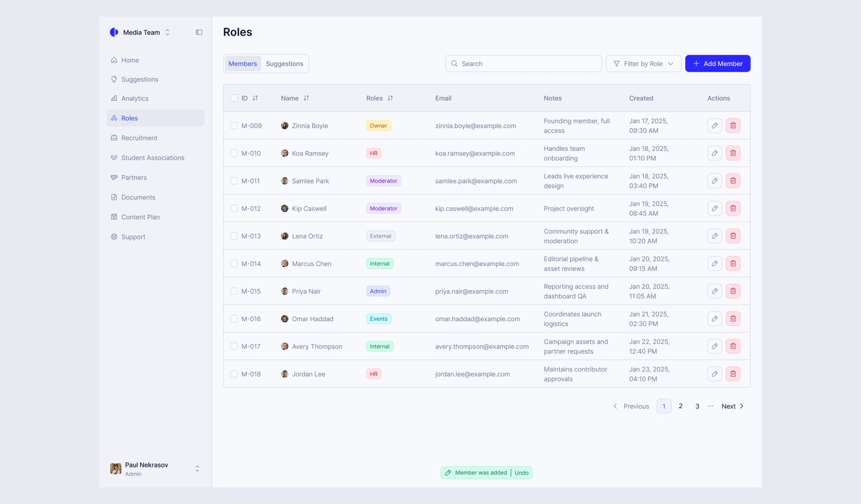861x504 pixels.
Task: Edit Avery Thompson's member entry
Action: click(714, 346)
